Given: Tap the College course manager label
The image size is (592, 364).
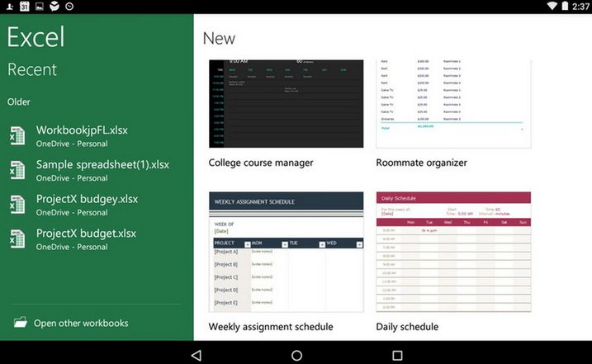Looking at the screenshot, I should (261, 163).
